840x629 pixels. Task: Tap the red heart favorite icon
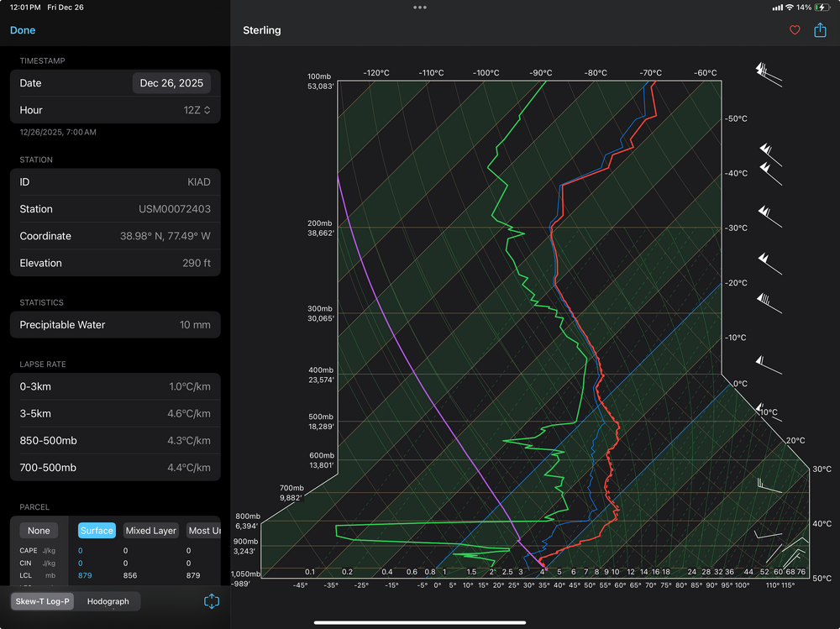(795, 30)
